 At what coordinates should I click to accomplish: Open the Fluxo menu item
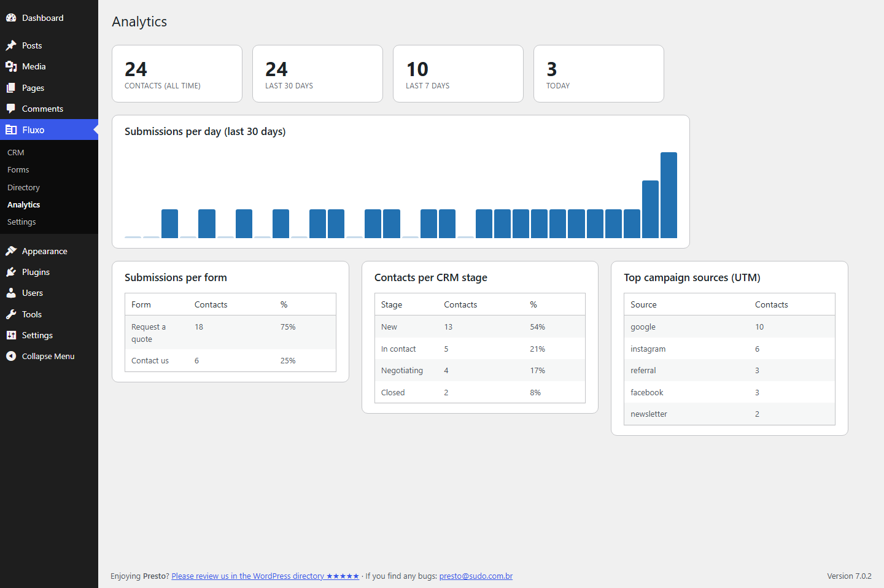pyautogui.click(x=49, y=130)
